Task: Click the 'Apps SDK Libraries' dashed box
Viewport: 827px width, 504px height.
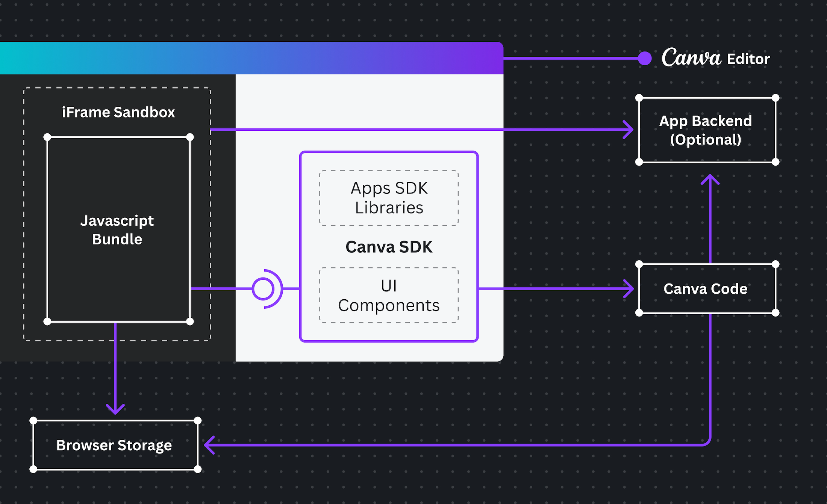Action: [389, 198]
